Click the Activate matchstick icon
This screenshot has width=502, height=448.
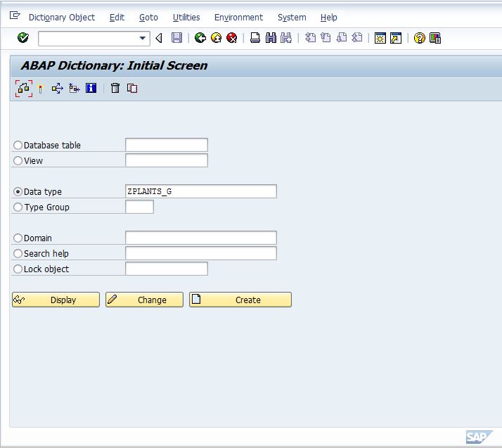click(41, 89)
